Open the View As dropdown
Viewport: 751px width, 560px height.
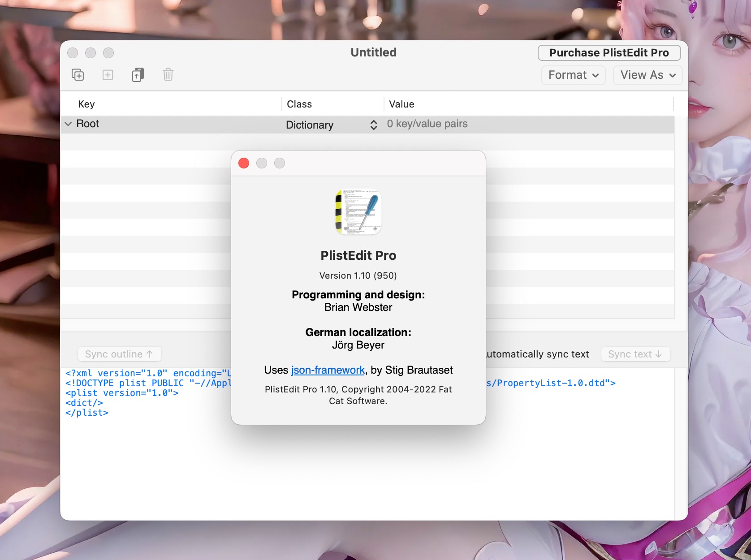coord(647,75)
